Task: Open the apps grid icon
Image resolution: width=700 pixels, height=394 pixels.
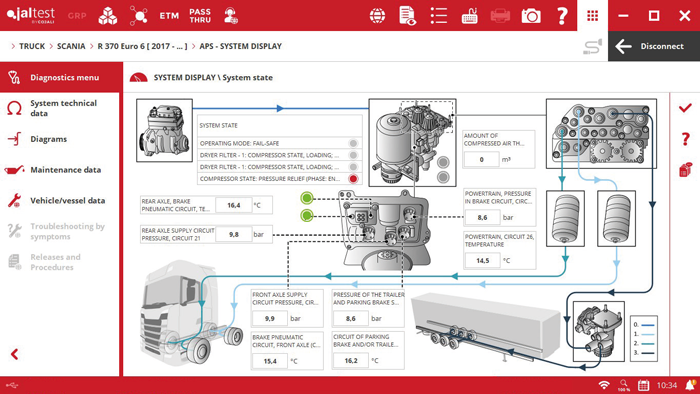Action: 592,16
